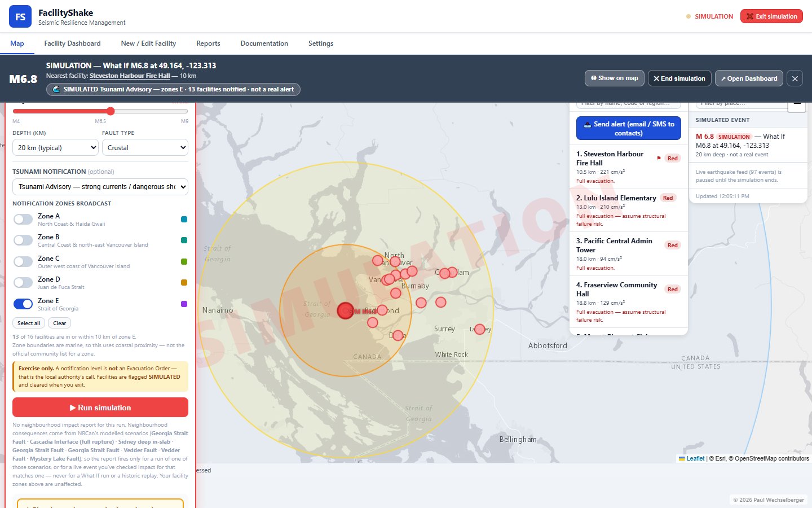Click the facility marker near Langley
Screen dimensions: 812x508
coord(480,329)
